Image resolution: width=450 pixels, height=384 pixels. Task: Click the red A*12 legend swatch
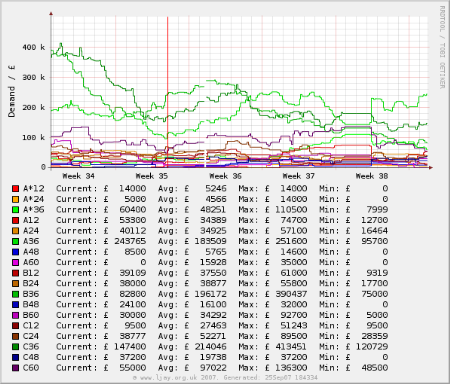(x=15, y=189)
